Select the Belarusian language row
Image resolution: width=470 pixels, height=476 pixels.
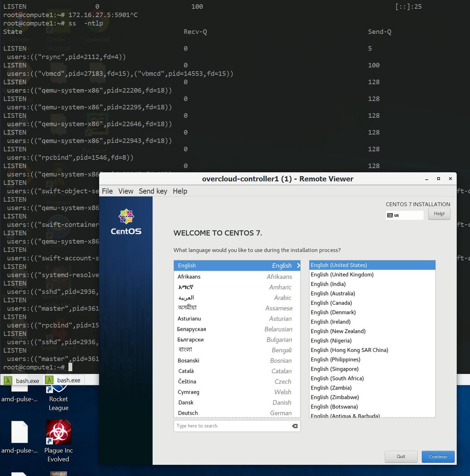coord(237,329)
